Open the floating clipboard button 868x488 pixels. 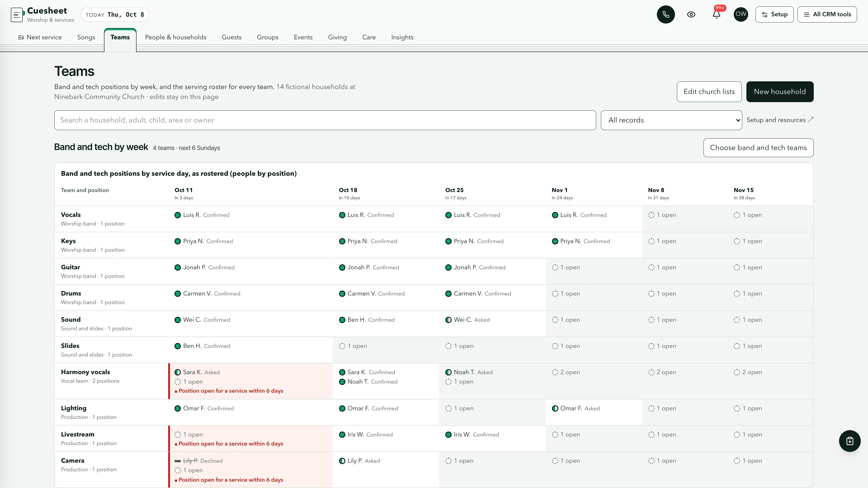pyautogui.click(x=849, y=441)
